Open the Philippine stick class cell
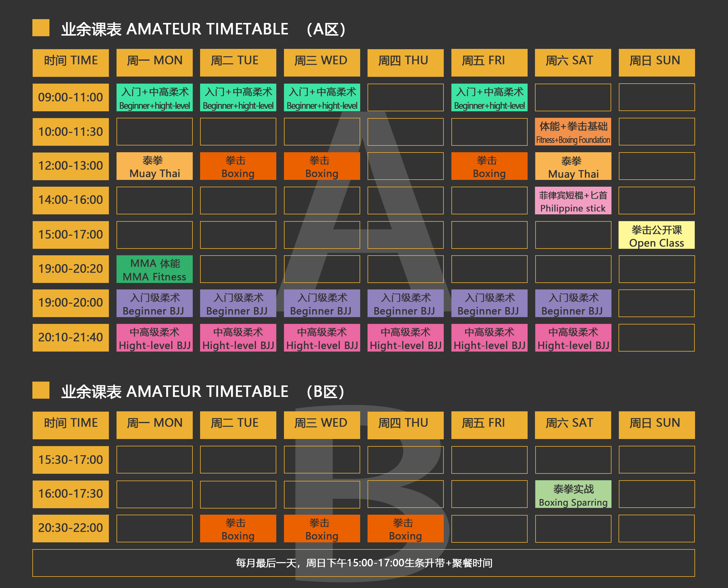The height and width of the screenshot is (588, 728). [x=573, y=200]
